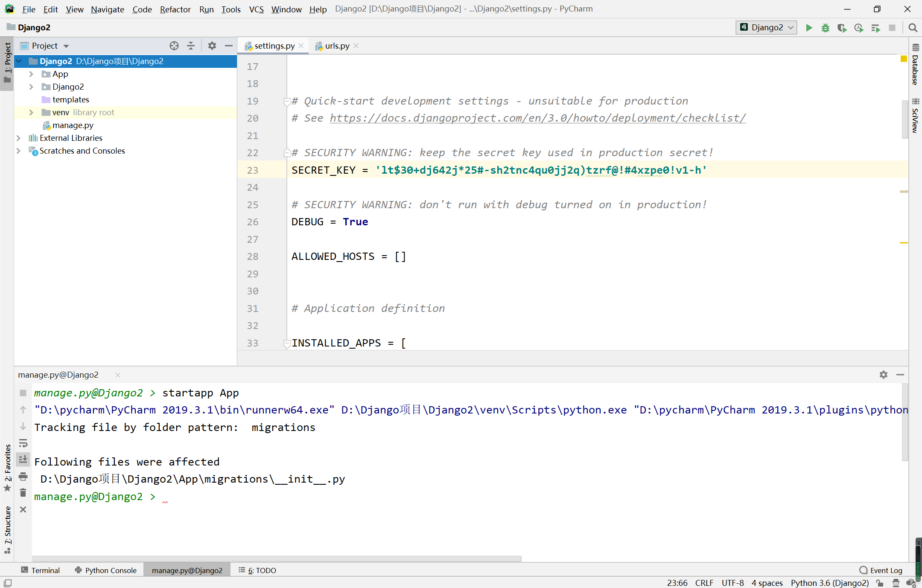Open the Event Log
The height and width of the screenshot is (588, 922).
tap(881, 570)
